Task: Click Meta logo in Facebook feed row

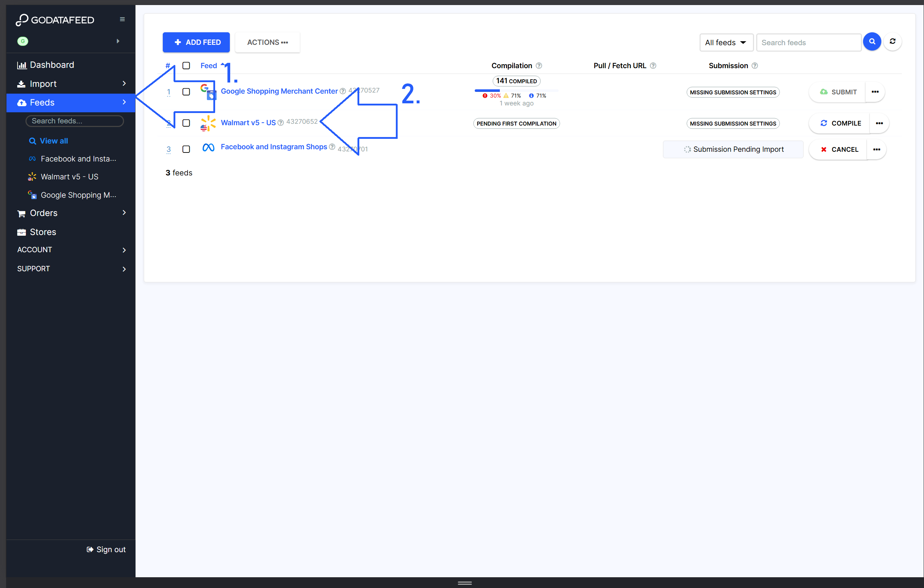Action: [x=208, y=147]
